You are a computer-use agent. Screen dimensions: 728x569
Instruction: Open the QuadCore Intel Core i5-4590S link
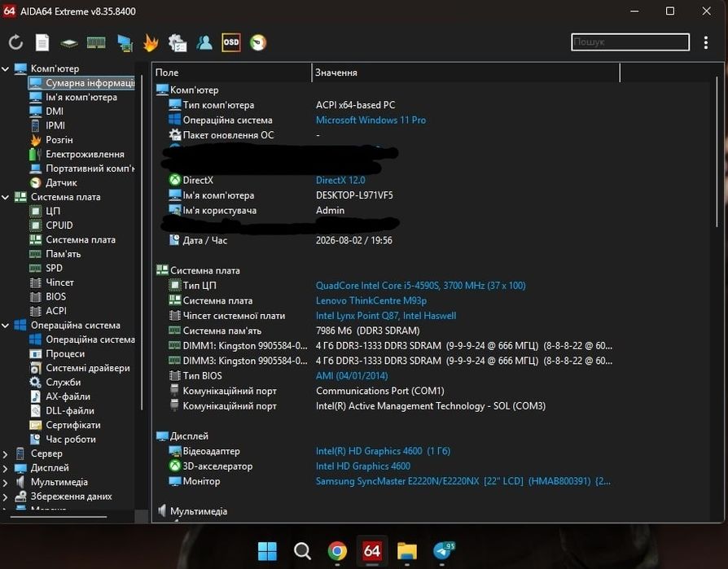pos(421,286)
